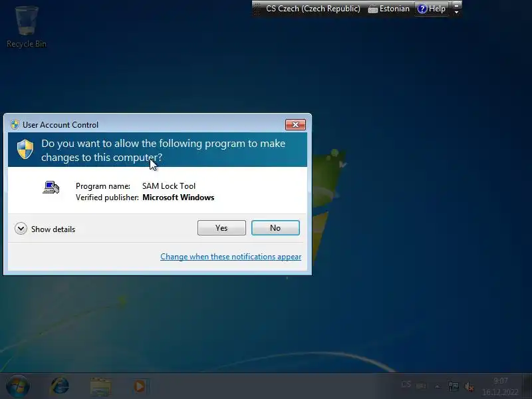Minimize the language bar
The image size is (532, 399).
[x=457, y=5]
